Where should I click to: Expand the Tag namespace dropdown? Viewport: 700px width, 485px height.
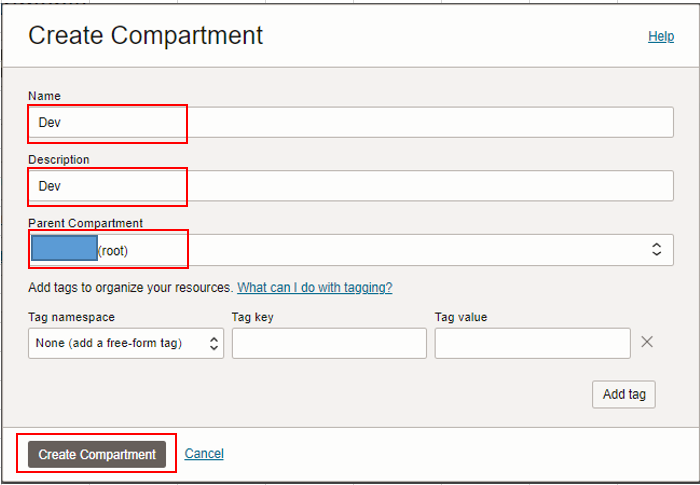pos(126,343)
